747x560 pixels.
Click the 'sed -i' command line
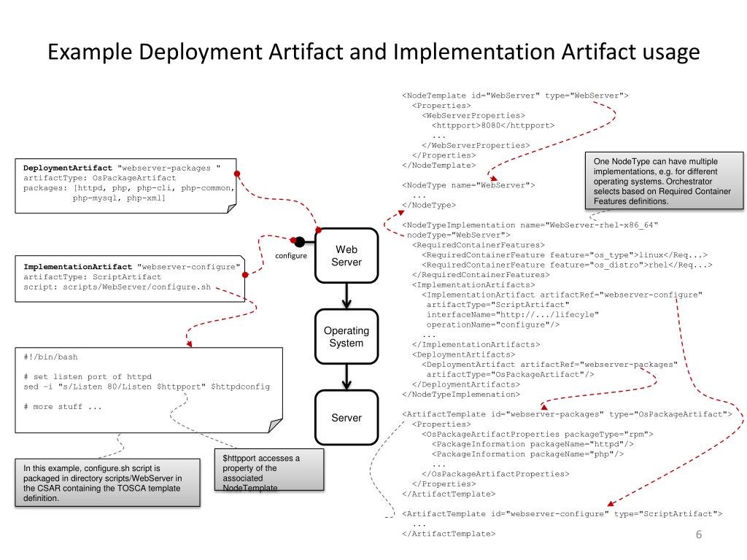[x=147, y=386]
